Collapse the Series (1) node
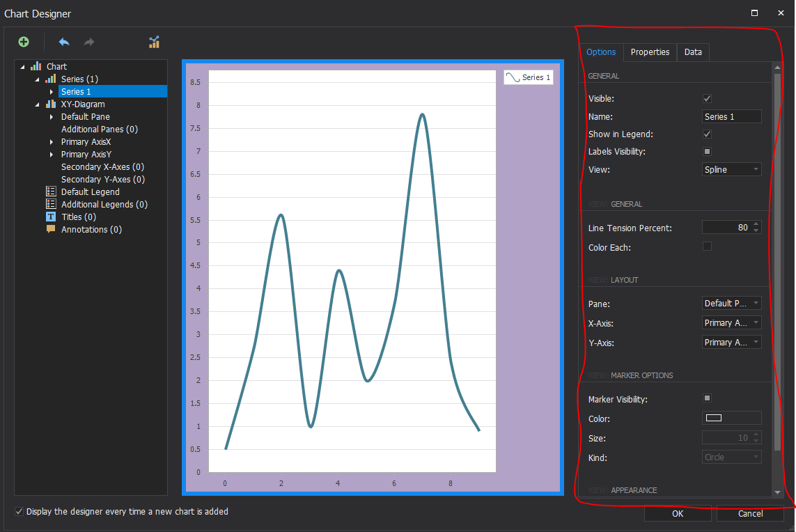796x532 pixels. point(37,79)
